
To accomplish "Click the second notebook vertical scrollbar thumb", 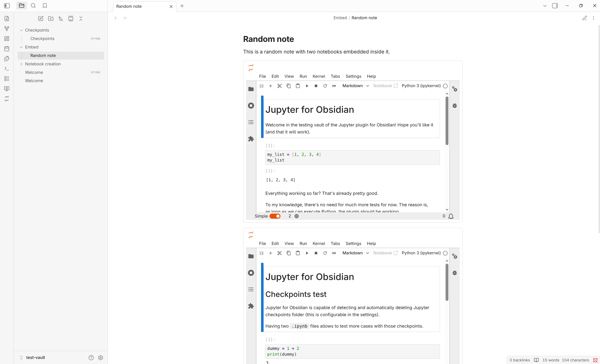I will pyautogui.click(x=447, y=282).
